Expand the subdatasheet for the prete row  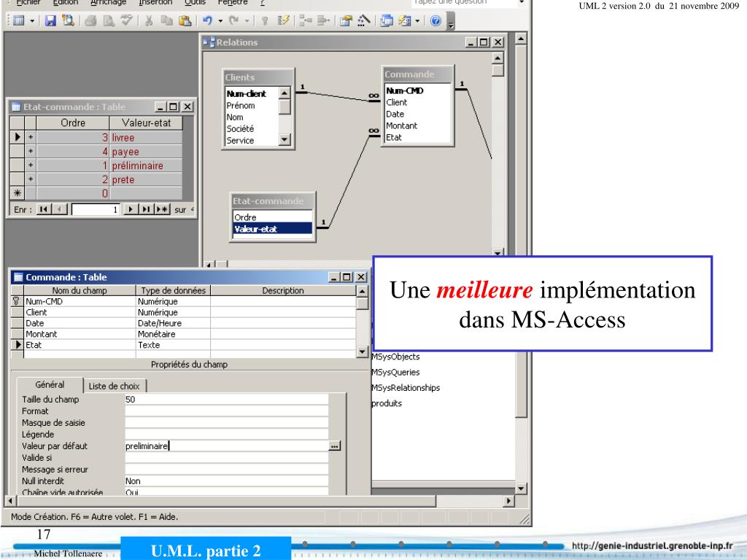tap(31, 179)
